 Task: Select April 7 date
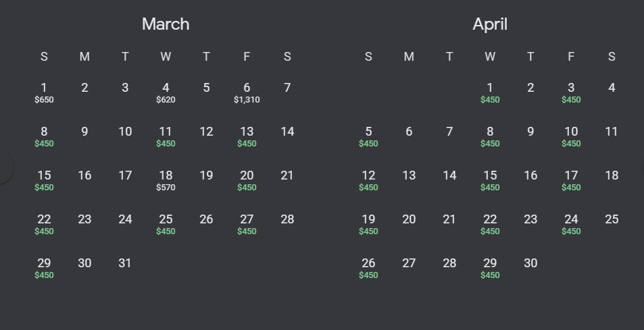[449, 132]
